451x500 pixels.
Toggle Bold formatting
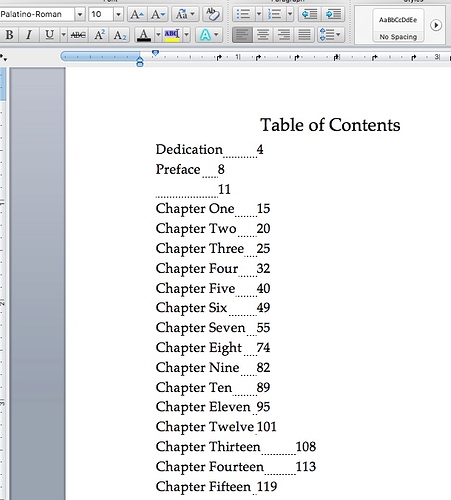9,35
